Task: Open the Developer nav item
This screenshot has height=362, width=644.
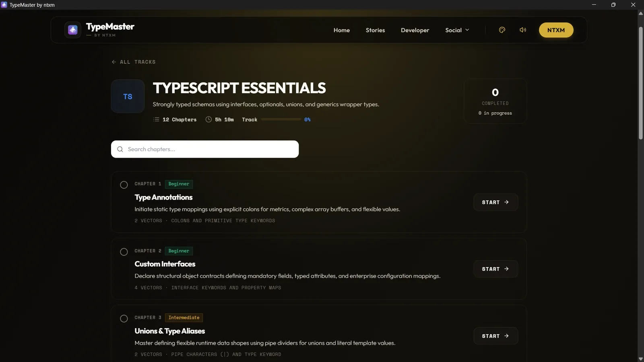Action: tap(415, 30)
